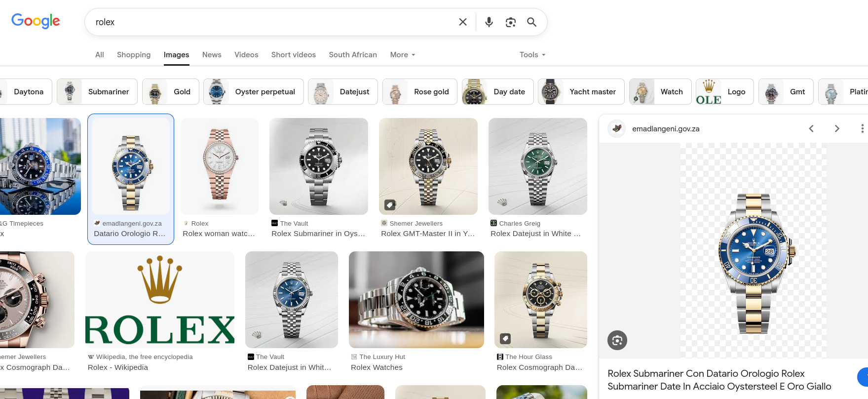Filter by the Watch chip
The height and width of the screenshot is (399, 868).
pyautogui.click(x=660, y=92)
